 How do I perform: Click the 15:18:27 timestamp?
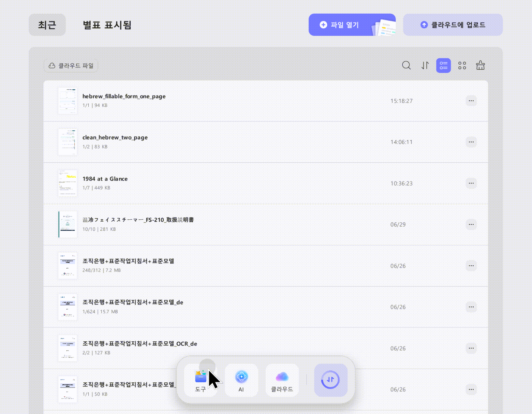[402, 101]
